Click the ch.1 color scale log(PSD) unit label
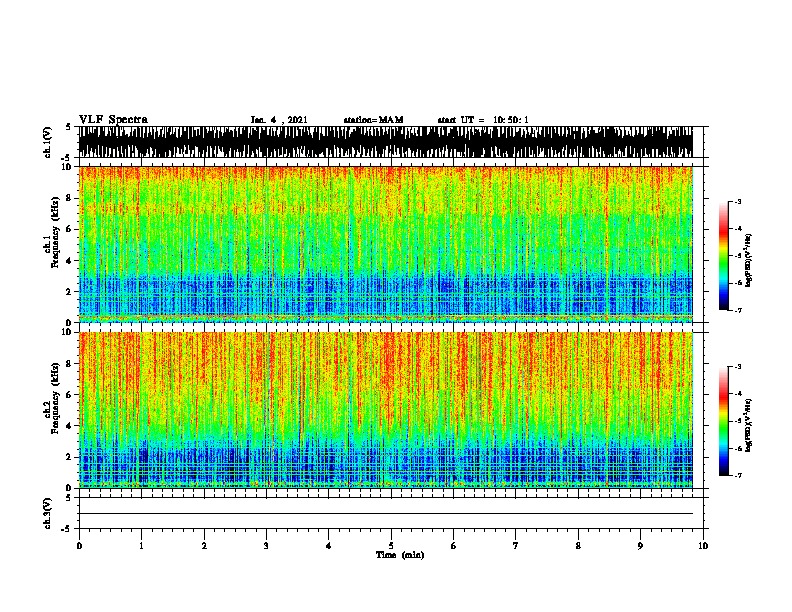The height and width of the screenshot is (612, 792). pyautogui.click(x=749, y=261)
